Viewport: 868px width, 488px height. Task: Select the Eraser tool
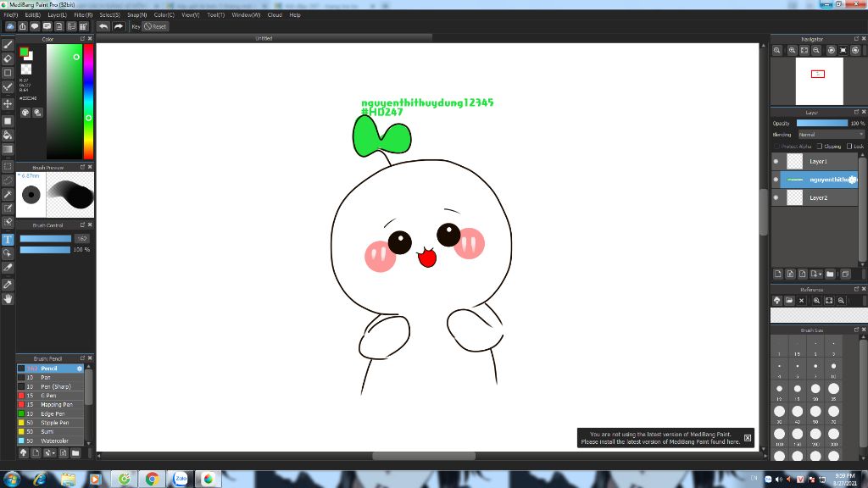(x=8, y=58)
